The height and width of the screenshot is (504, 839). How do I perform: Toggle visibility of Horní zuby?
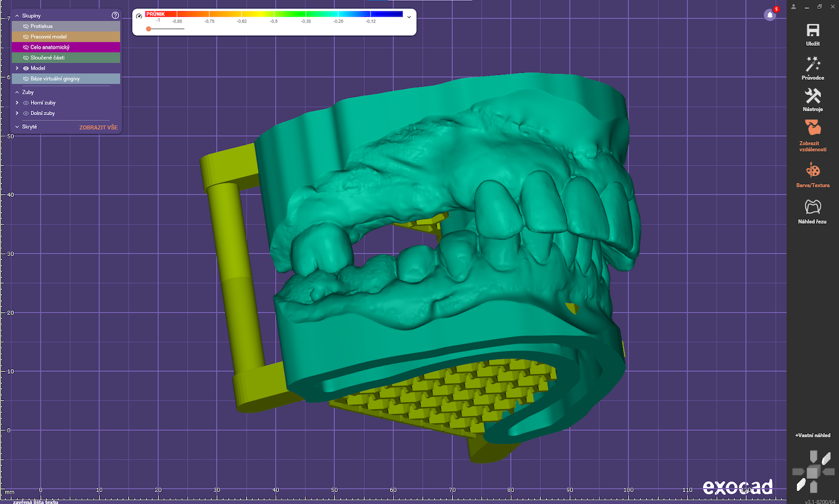pos(26,103)
